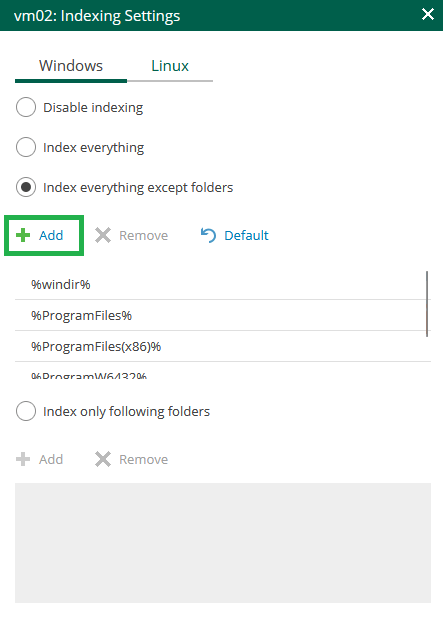Close the Indexing Settings dialog
The width and height of the screenshot is (446, 617).
point(427,15)
